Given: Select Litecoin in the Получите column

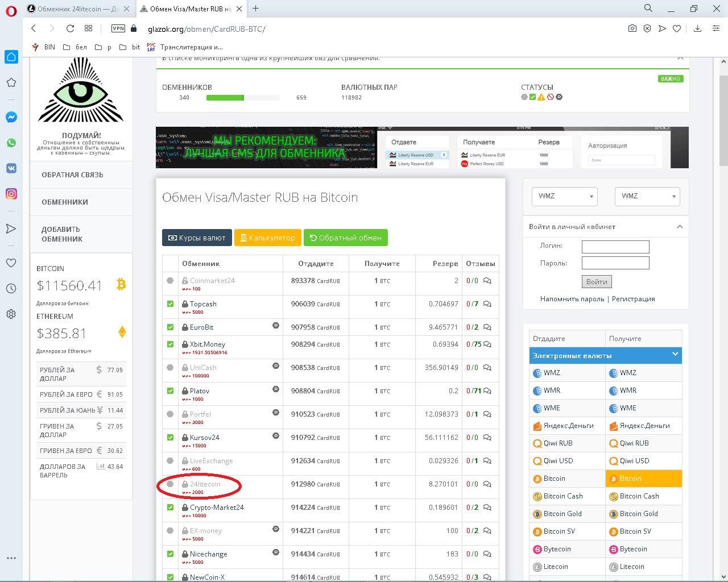Looking at the screenshot, I should (644, 567).
